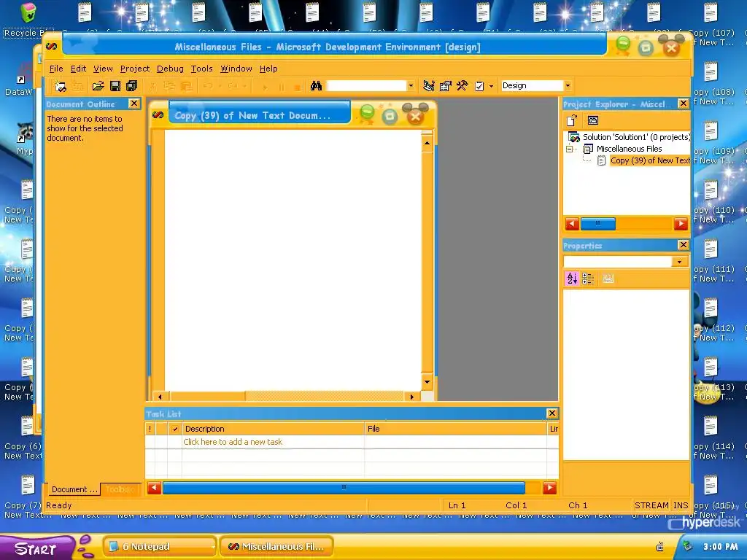Save the current file with the floppy icon
This screenshot has width=747, height=560.
click(115, 86)
